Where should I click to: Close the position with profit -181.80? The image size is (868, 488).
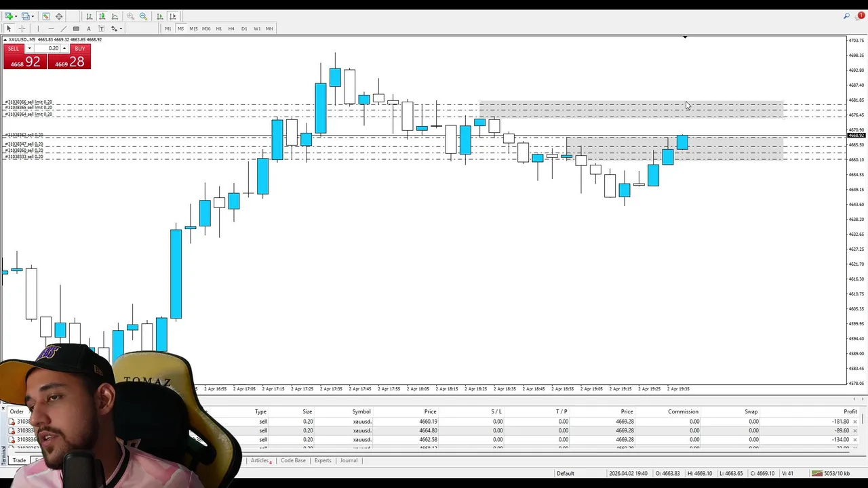point(855,422)
